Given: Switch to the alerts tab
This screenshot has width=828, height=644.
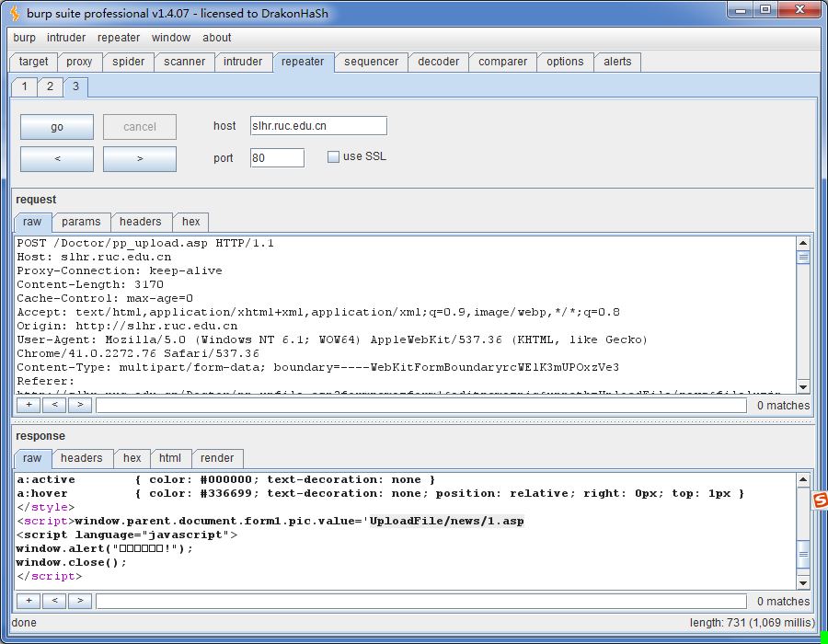Looking at the screenshot, I should click(617, 62).
